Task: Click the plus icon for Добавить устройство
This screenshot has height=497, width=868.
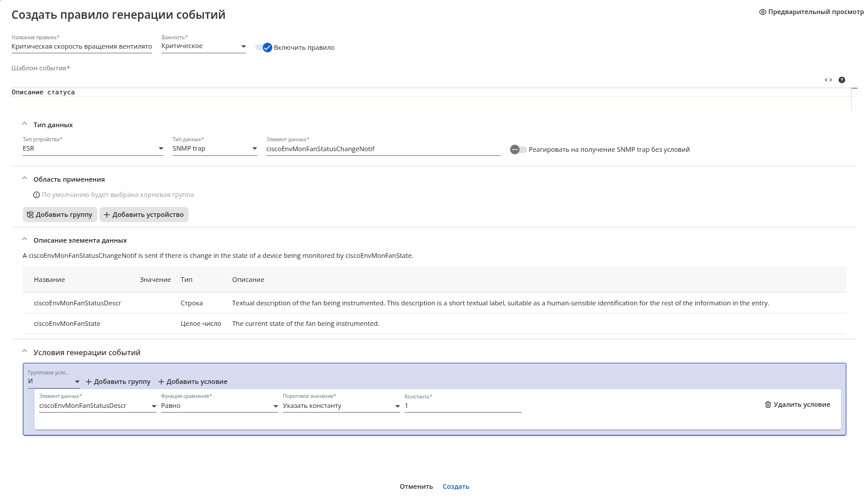Action: pyautogui.click(x=107, y=215)
